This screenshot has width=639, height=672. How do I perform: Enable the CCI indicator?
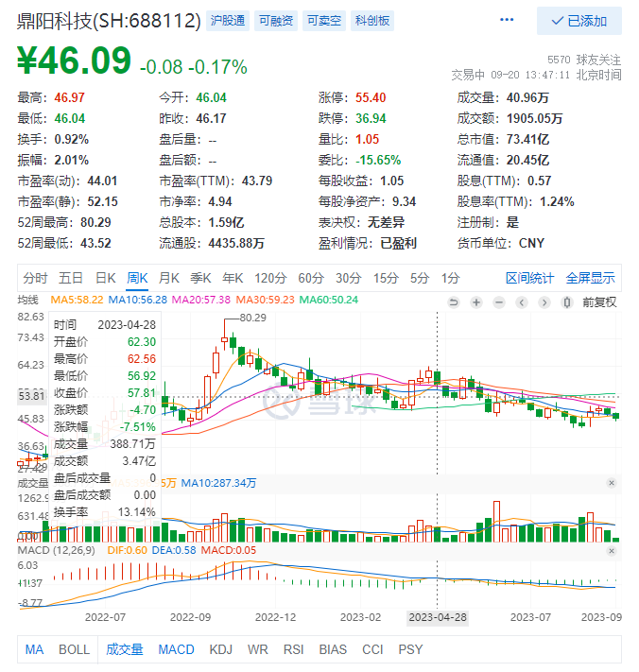pyautogui.click(x=372, y=649)
